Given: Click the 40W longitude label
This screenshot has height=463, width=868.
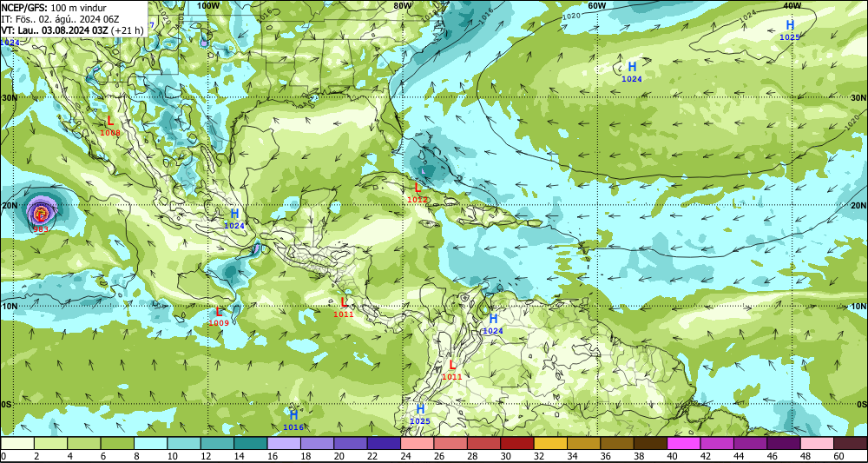Looking at the screenshot, I should pos(792,5).
